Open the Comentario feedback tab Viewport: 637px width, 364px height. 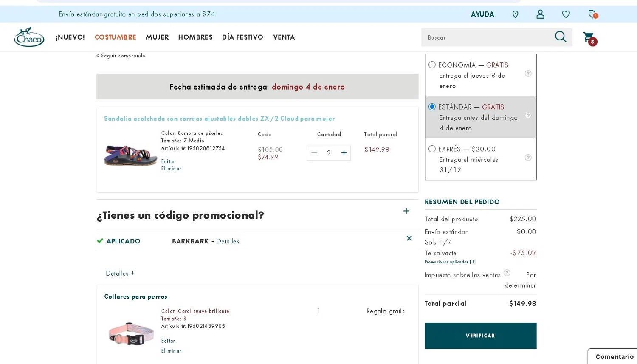(613, 356)
